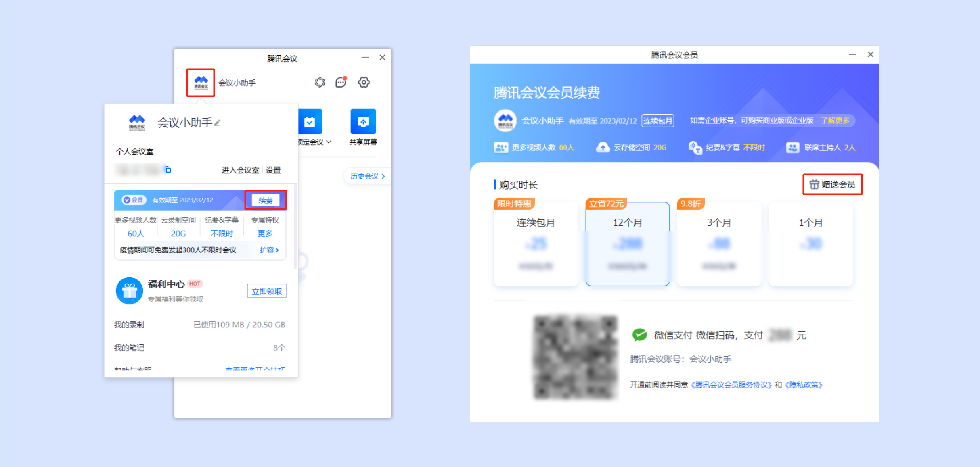
Task: Click the payment QR code
Action: (576, 357)
